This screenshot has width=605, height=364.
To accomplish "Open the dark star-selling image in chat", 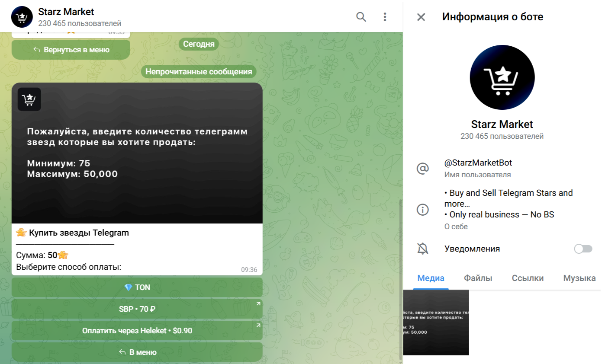I will [137, 153].
